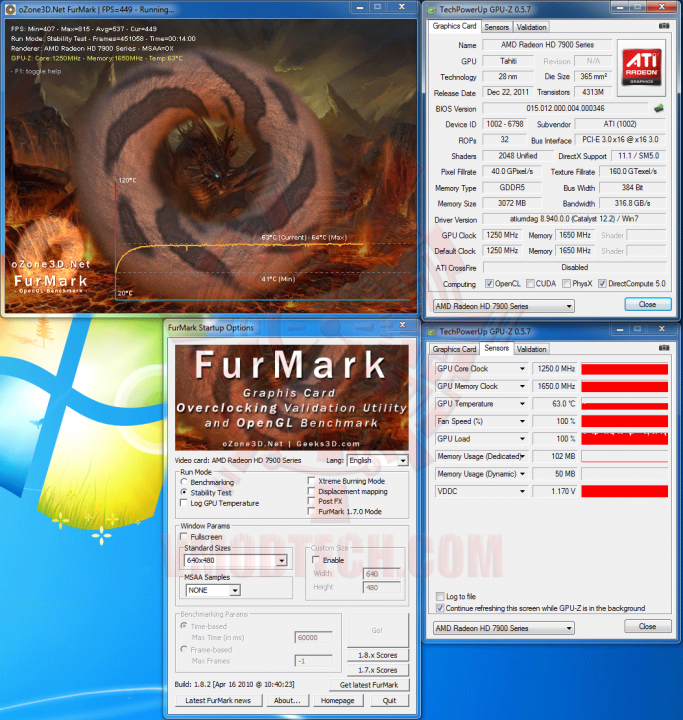Enable Xtreme Burning Mode
Viewport: 683px width, 720px height.
click(311, 481)
